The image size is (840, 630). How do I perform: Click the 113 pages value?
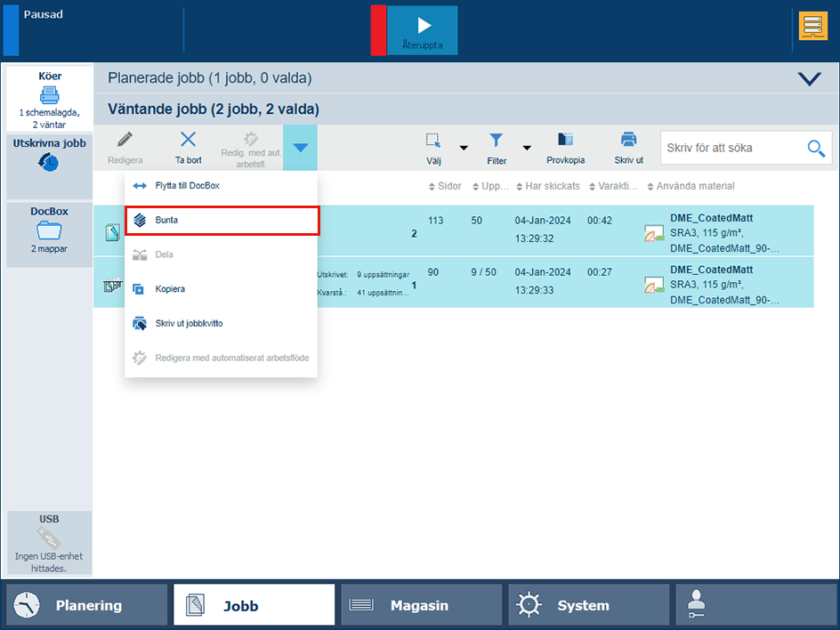[435, 221]
